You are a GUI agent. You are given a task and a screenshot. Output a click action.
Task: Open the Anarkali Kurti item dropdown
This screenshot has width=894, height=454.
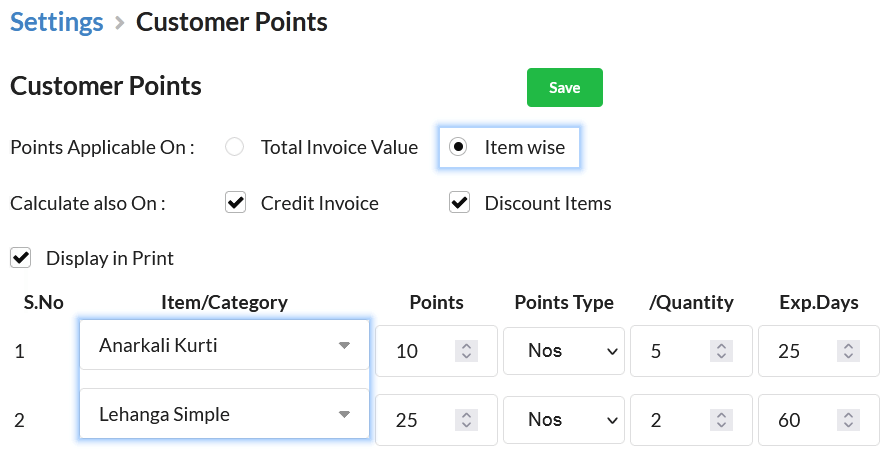point(224,345)
